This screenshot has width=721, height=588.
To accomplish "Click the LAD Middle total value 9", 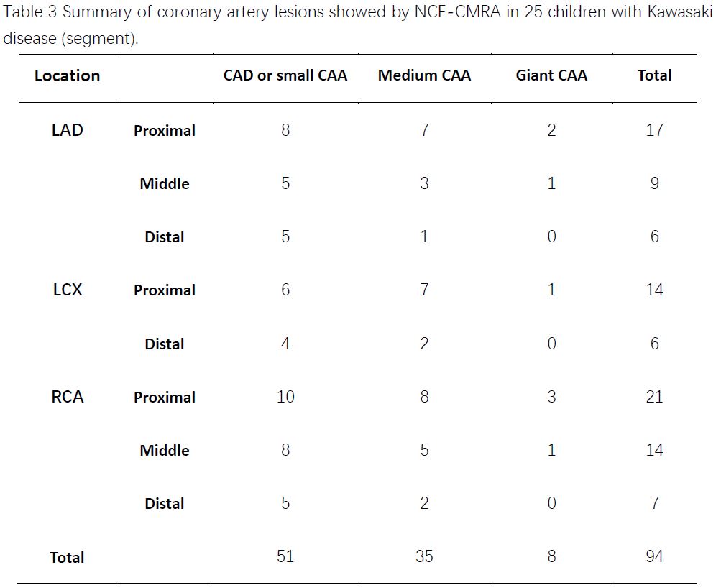I will click(x=654, y=183).
